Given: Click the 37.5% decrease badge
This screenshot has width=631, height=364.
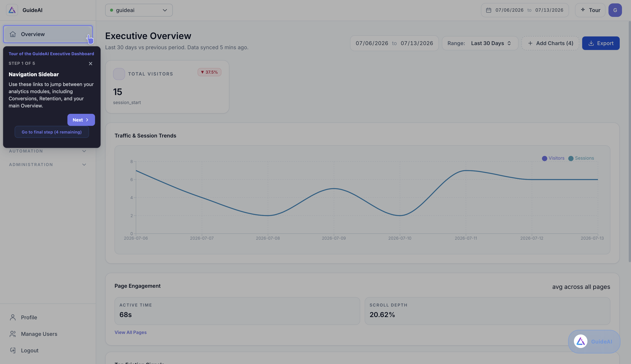Looking at the screenshot, I should [209, 72].
